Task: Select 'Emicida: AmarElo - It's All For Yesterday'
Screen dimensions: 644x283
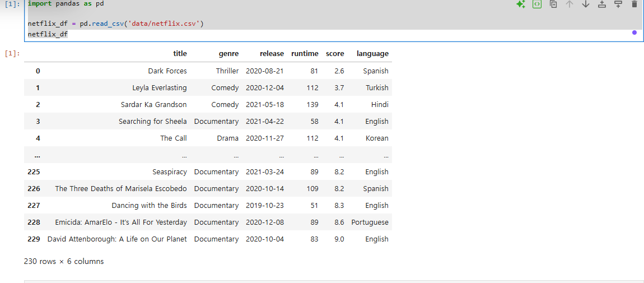Action: (121, 222)
